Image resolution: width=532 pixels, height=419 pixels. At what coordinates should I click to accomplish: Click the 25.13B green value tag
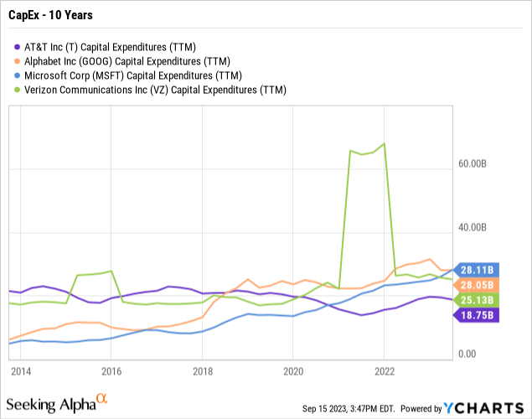478,300
